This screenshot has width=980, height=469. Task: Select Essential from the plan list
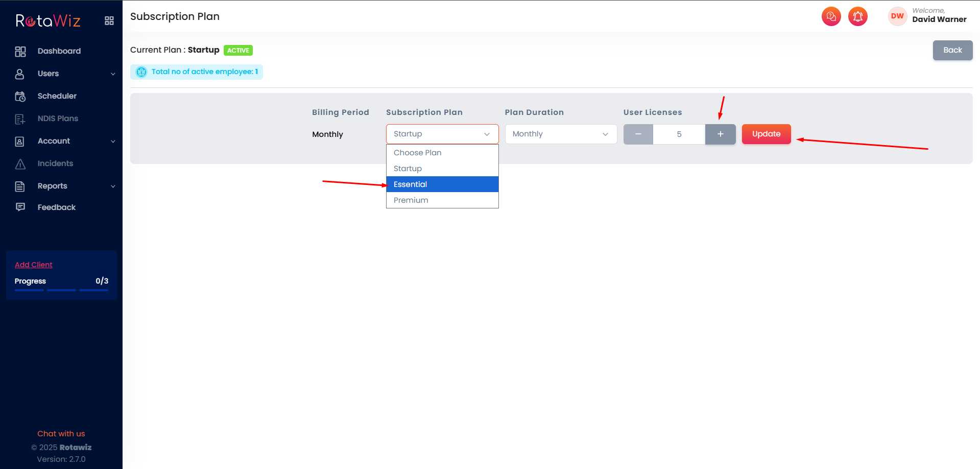tap(442, 184)
